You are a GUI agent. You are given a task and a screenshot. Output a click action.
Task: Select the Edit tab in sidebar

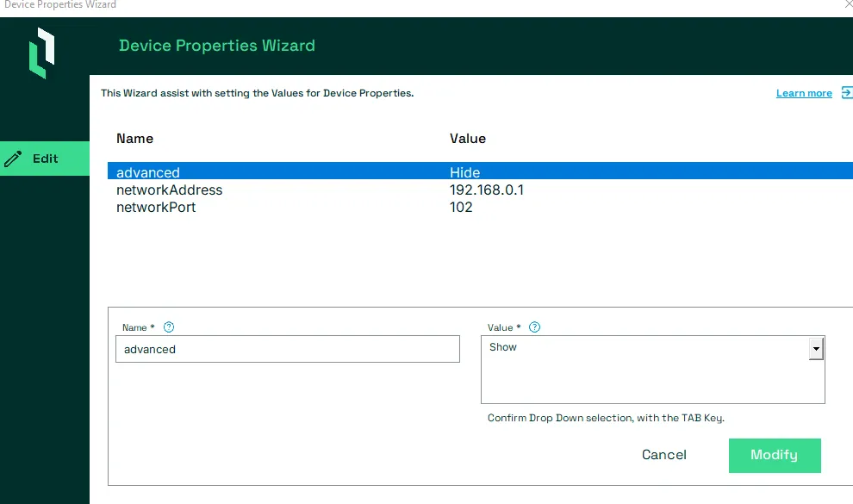[x=45, y=159]
